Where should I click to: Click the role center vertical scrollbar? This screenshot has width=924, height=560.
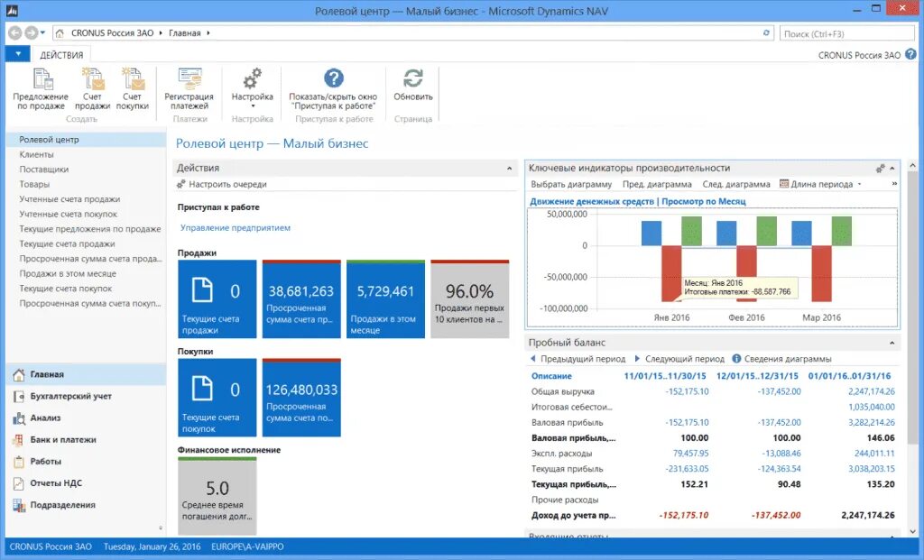point(912,307)
